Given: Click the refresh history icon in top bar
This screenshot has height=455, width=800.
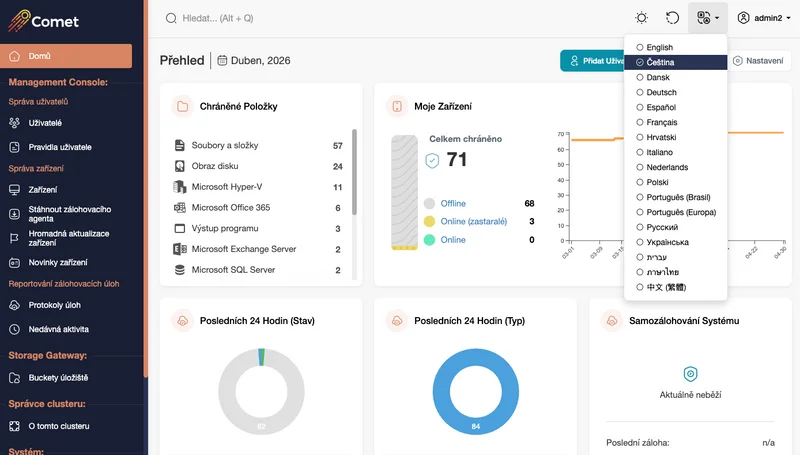Looking at the screenshot, I should pyautogui.click(x=673, y=18).
